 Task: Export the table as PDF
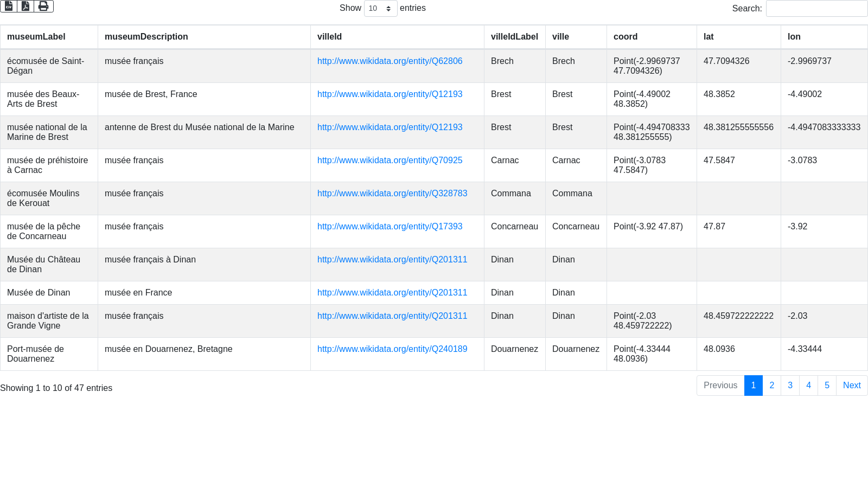(25, 6)
